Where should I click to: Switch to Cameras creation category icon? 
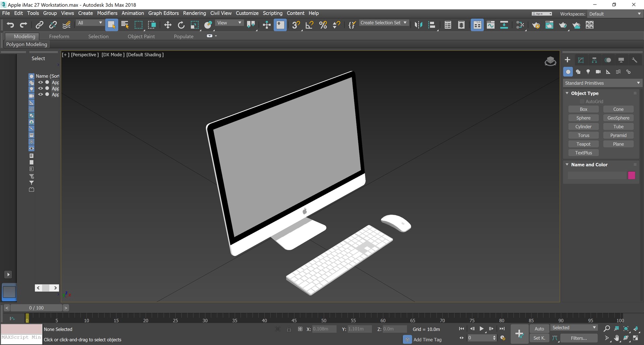[598, 72]
